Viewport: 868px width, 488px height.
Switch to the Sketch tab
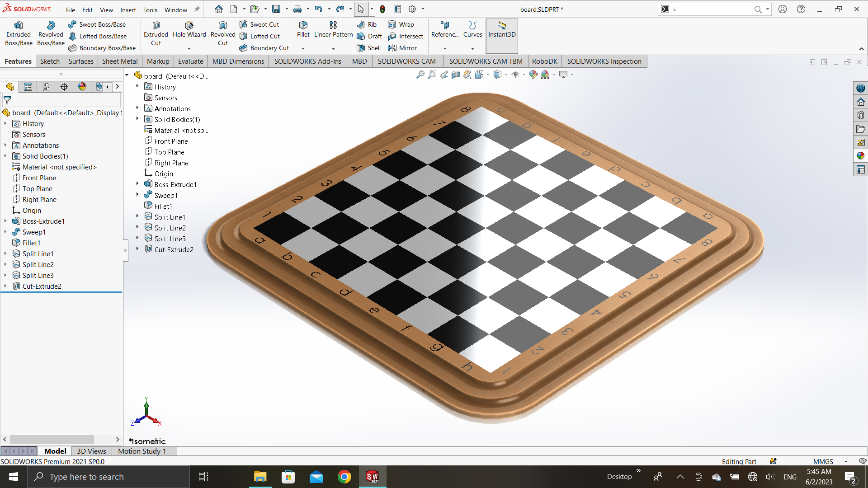click(x=50, y=61)
